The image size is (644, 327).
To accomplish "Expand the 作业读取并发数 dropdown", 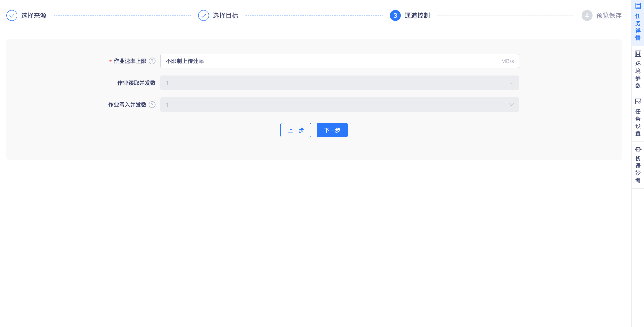I will (x=340, y=83).
